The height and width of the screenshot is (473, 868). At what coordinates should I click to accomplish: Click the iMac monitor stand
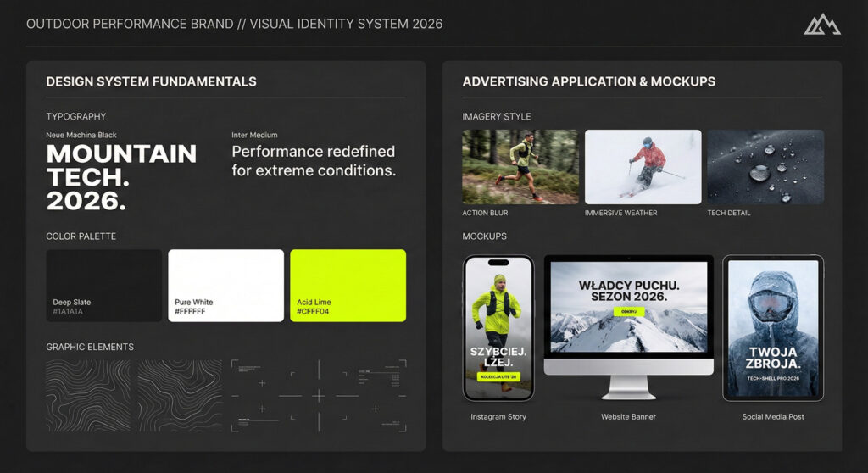pyautogui.click(x=628, y=386)
